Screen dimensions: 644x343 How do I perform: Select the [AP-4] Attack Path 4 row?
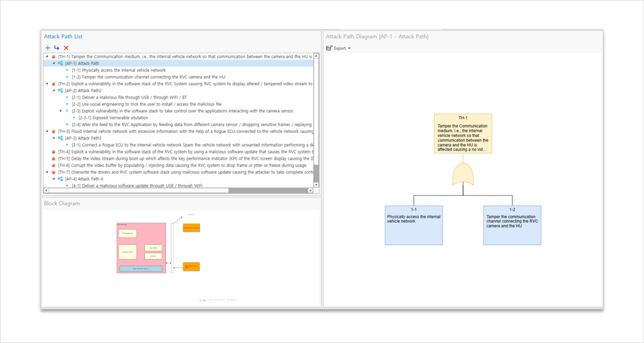(x=84, y=179)
